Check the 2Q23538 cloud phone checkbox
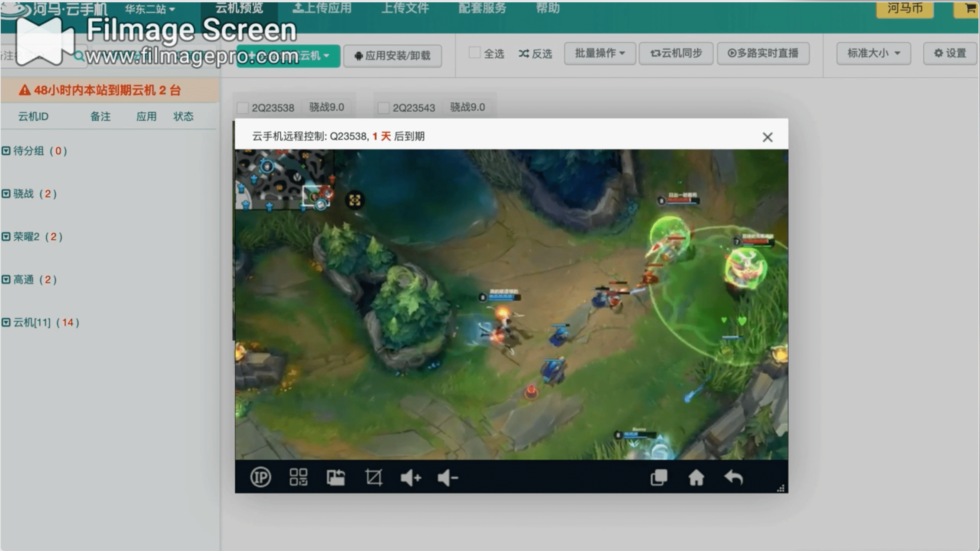The height and width of the screenshot is (551, 980). [x=242, y=108]
